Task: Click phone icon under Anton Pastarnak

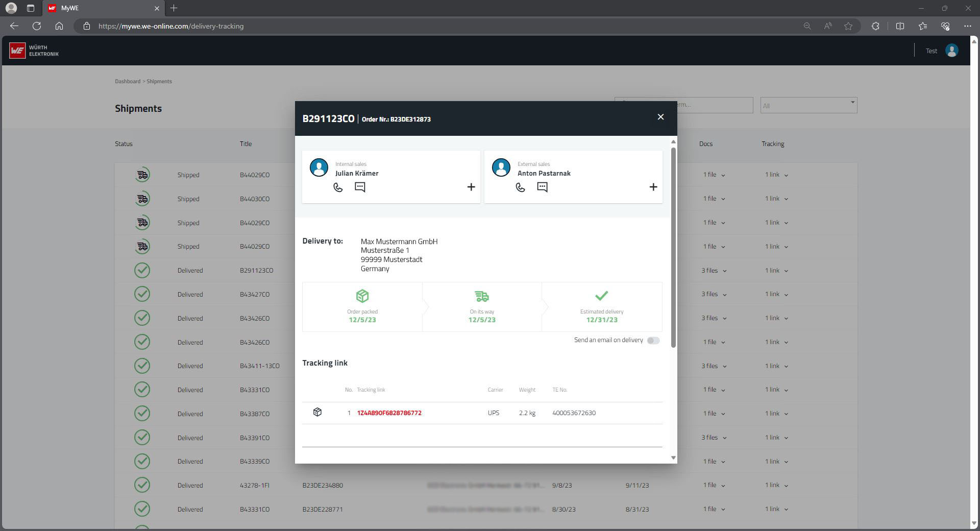Action: click(x=520, y=187)
